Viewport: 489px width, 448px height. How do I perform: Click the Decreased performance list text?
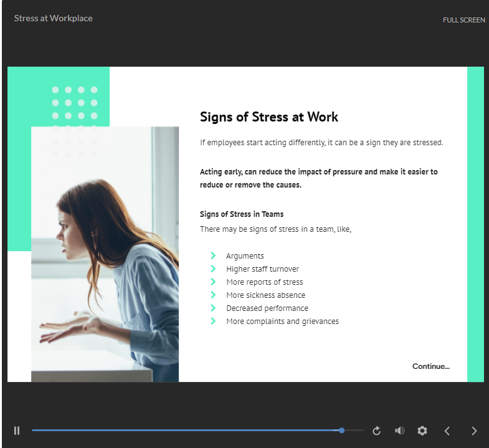(267, 308)
